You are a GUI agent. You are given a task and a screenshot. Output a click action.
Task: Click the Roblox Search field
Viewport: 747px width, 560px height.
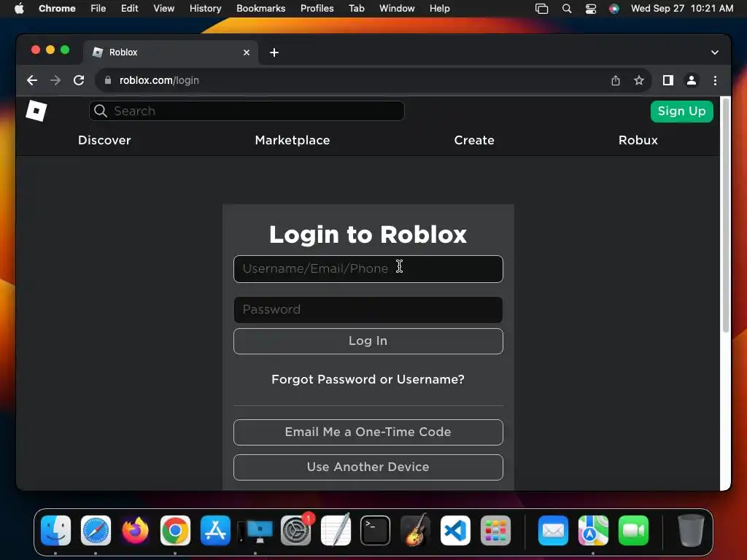click(247, 111)
